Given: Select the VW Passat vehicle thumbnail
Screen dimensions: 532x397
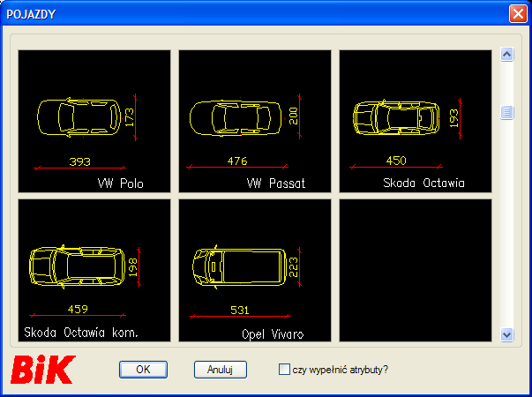Looking at the screenshot, I should click(x=255, y=121).
